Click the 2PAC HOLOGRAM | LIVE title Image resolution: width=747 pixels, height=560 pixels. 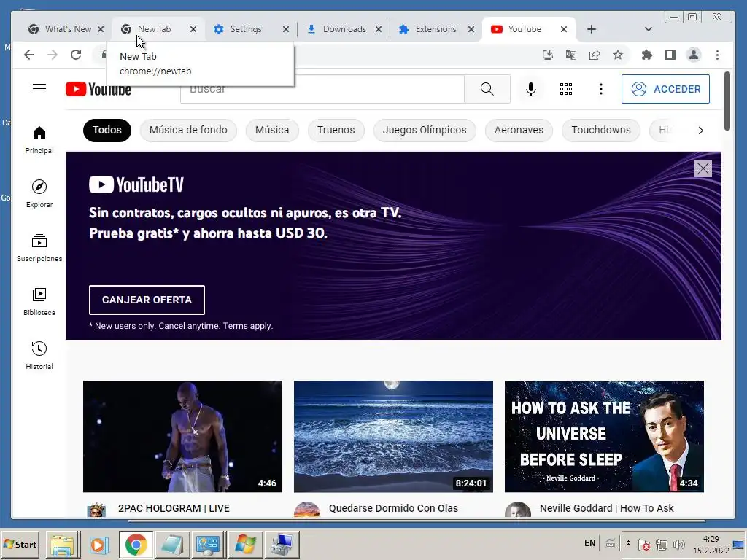click(174, 508)
